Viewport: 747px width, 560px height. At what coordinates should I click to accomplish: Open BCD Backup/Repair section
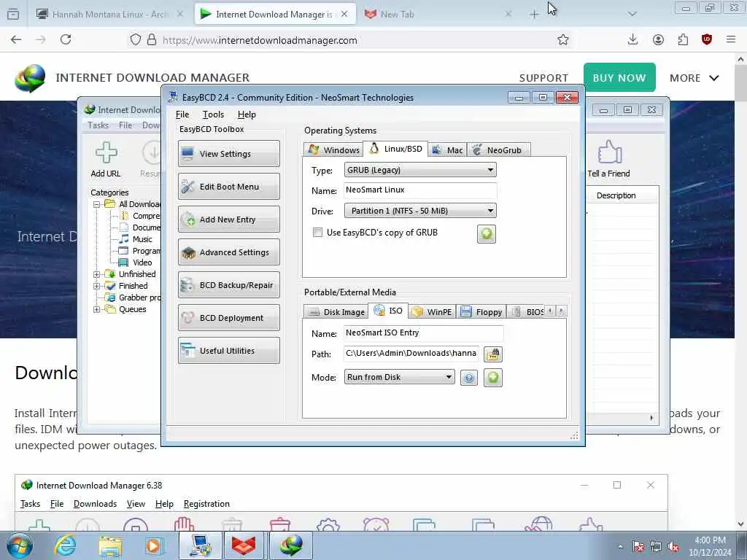[x=228, y=285]
